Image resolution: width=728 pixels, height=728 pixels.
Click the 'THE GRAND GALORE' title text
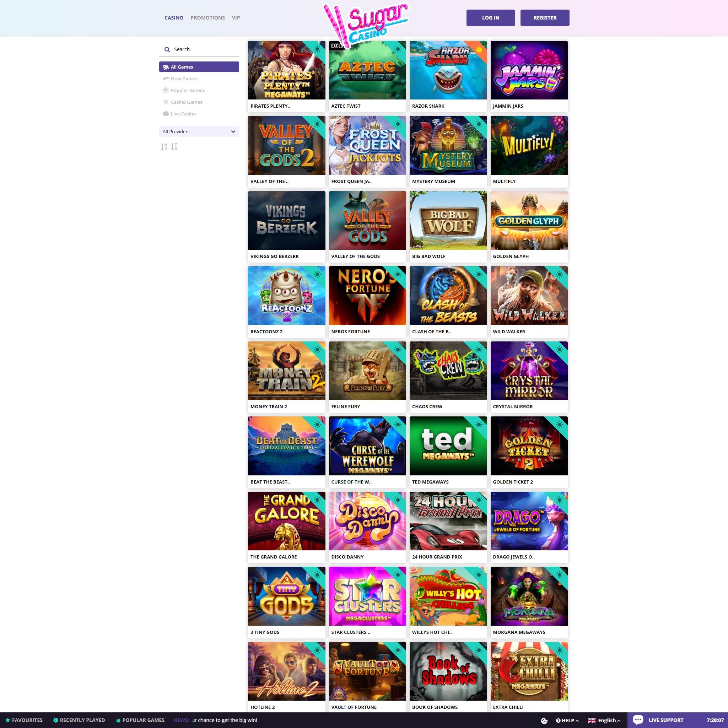[x=274, y=557]
